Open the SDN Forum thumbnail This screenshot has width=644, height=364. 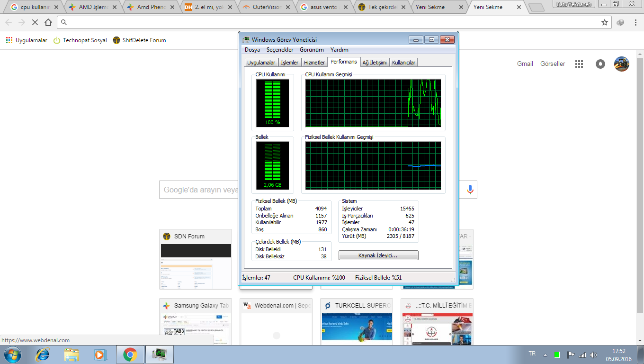point(196,259)
